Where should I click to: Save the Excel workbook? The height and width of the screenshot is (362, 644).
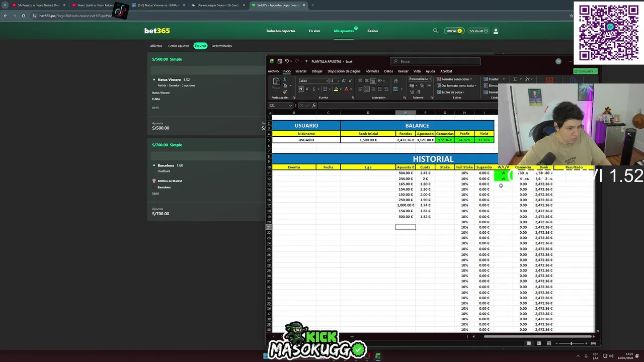[x=280, y=61]
